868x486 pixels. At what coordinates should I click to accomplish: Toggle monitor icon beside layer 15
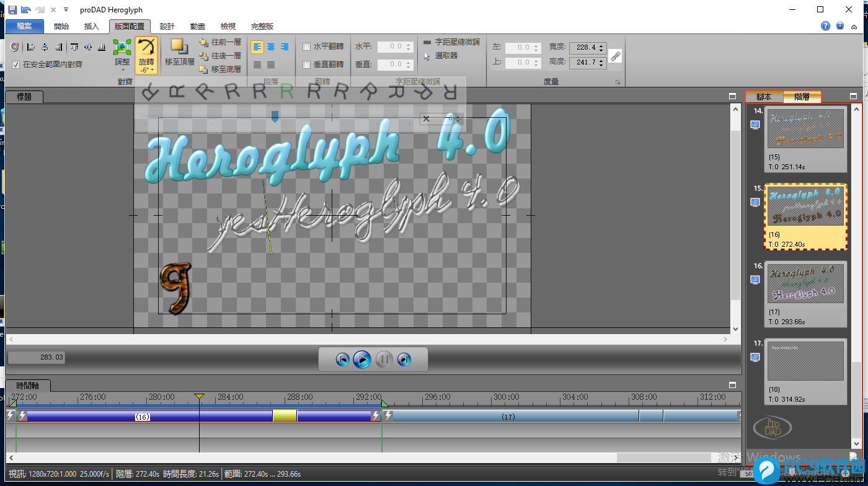pos(755,202)
